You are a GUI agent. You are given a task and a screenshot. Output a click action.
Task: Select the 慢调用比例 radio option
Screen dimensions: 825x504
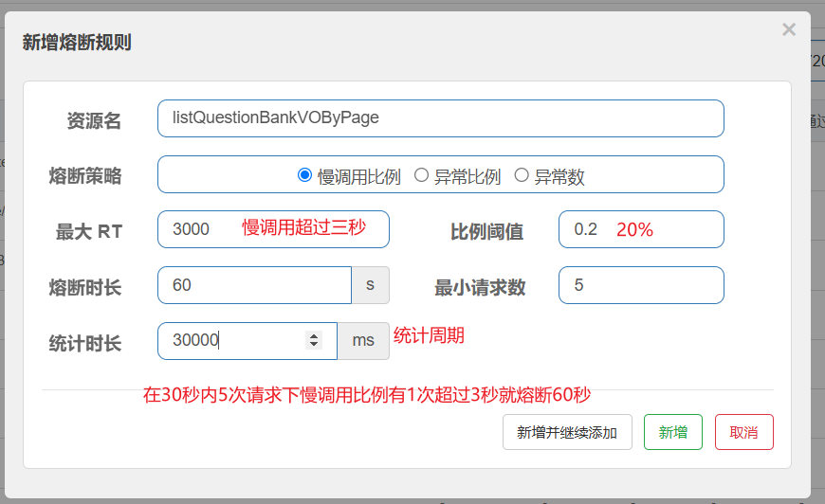(304, 175)
